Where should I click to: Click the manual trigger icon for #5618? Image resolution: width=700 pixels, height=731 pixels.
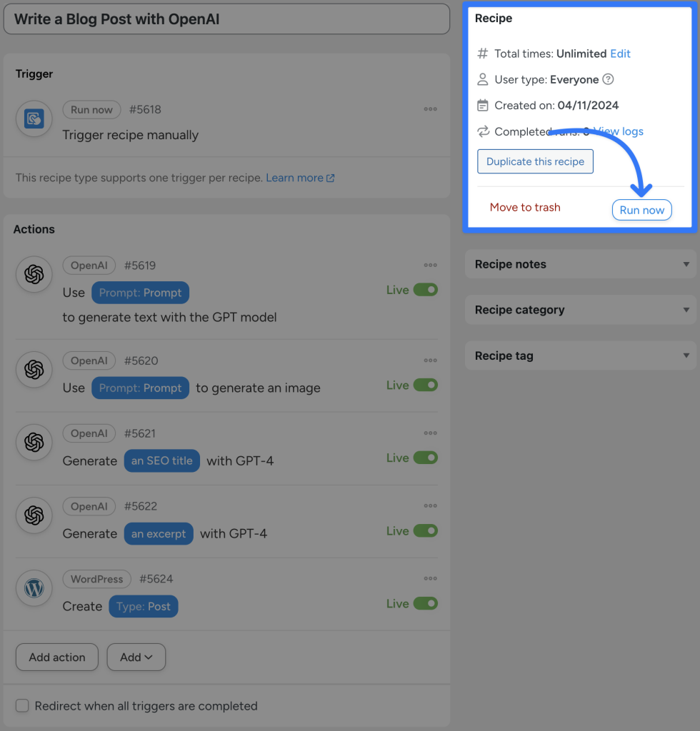pos(34,119)
